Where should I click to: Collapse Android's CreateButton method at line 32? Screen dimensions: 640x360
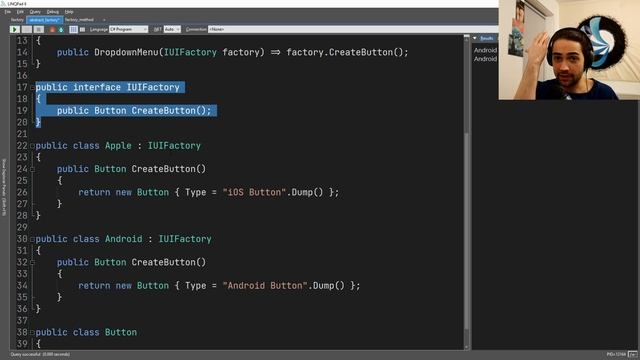click(32, 262)
